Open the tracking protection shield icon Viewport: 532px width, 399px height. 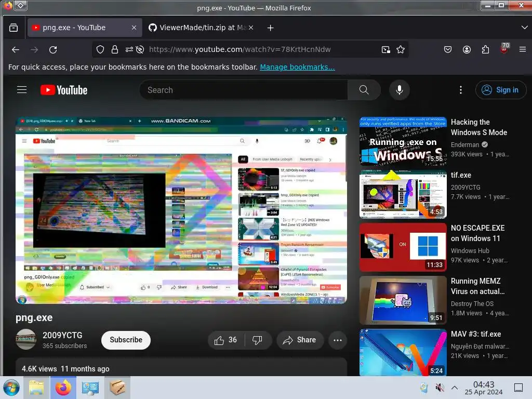coord(100,49)
